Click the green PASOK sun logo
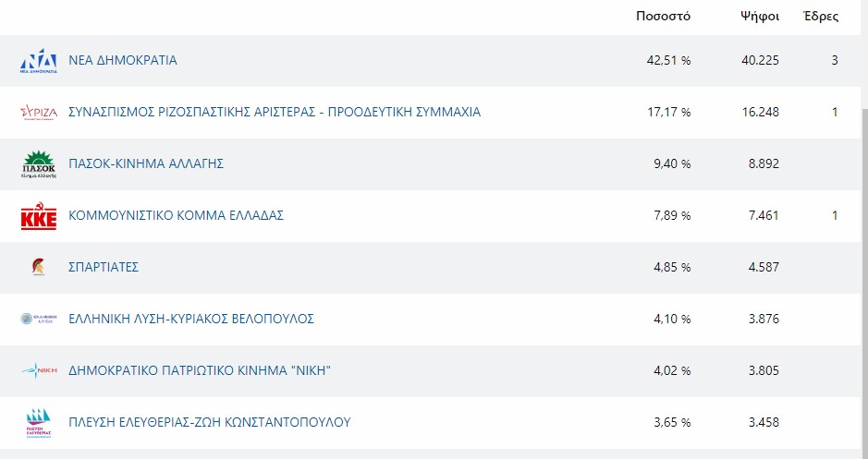This screenshot has height=459, width=868. click(39, 164)
